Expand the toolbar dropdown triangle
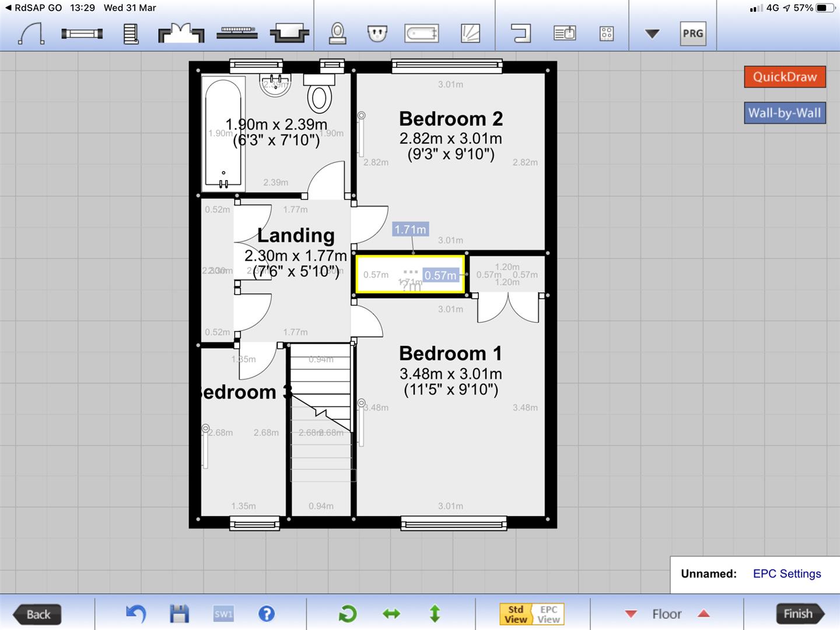The width and height of the screenshot is (840, 630). [652, 34]
